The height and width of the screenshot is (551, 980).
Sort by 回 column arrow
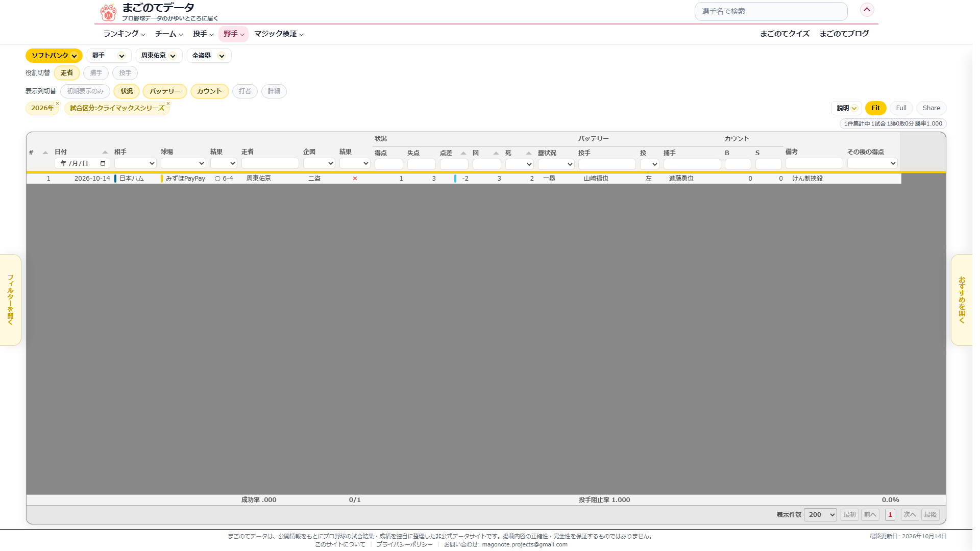coord(496,153)
